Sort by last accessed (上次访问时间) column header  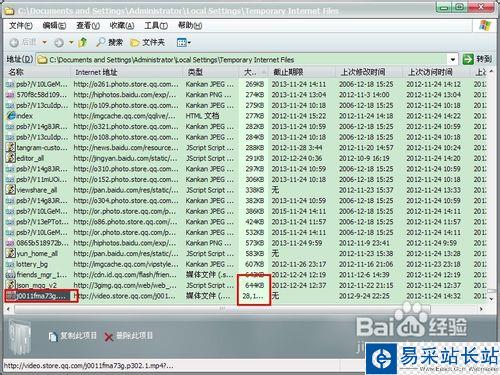[x=437, y=72]
